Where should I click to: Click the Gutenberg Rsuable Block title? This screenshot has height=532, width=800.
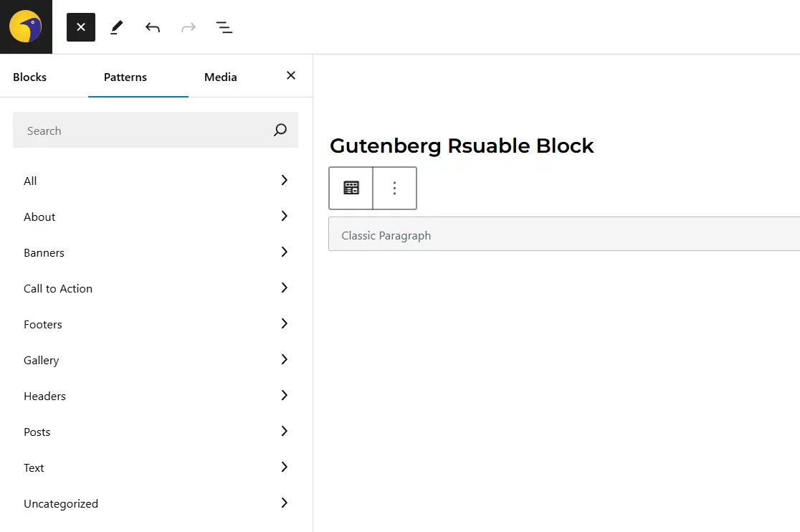coord(462,146)
